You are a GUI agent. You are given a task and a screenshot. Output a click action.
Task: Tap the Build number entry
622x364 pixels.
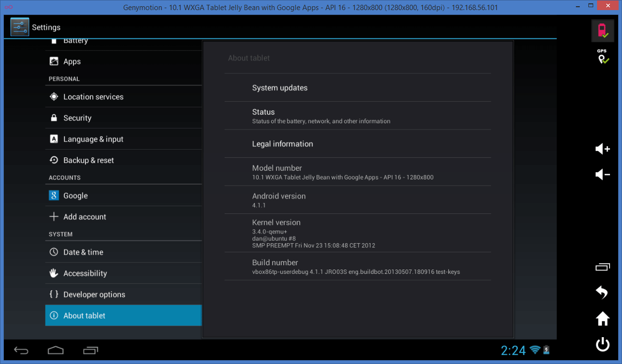[358, 266]
